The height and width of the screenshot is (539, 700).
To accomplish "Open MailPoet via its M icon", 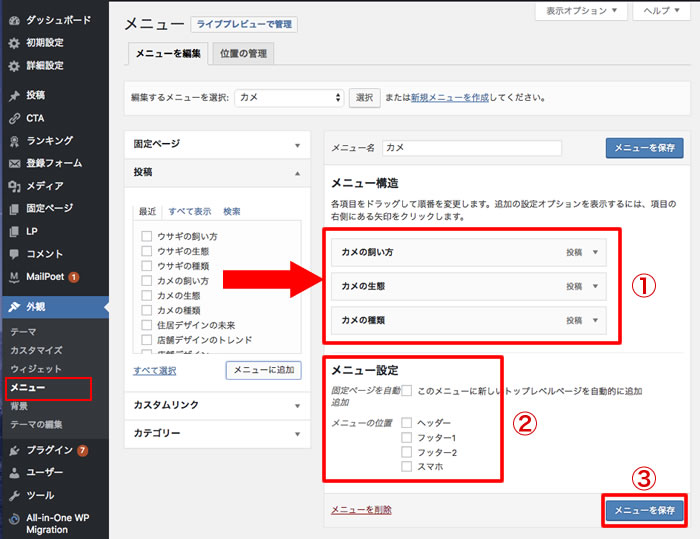I will 14,276.
